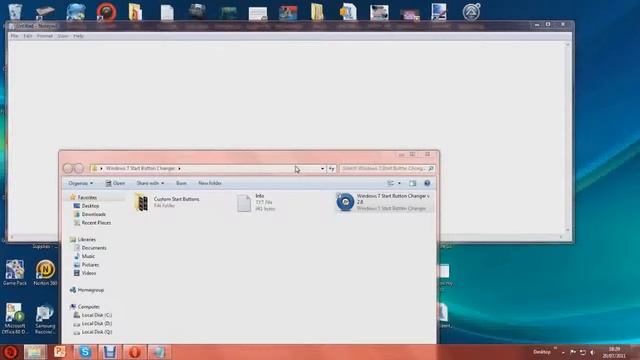Click the Explorer Forward navigation button
The image size is (640, 360).
click(x=79, y=168)
